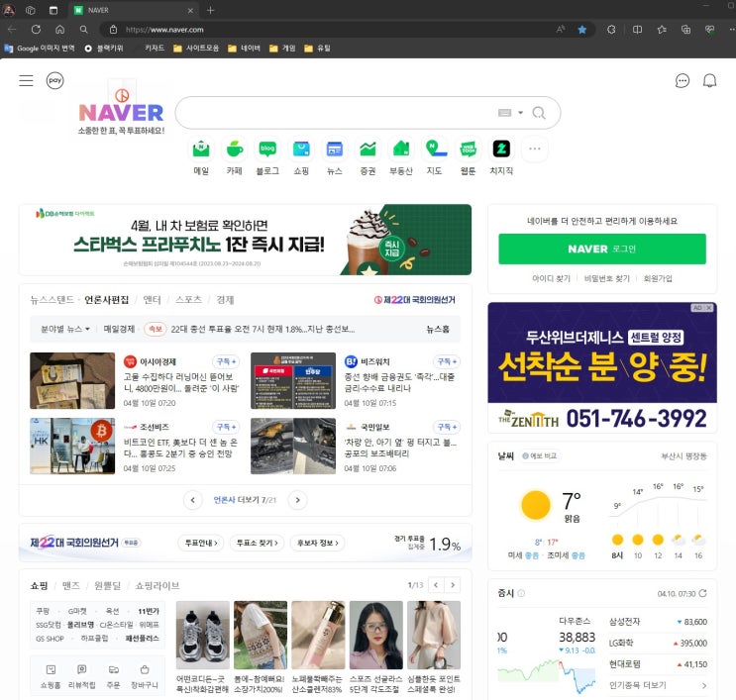The height and width of the screenshot is (700, 736).
Task: Click the 후보자 정보 button
Action: pos(317,543)
